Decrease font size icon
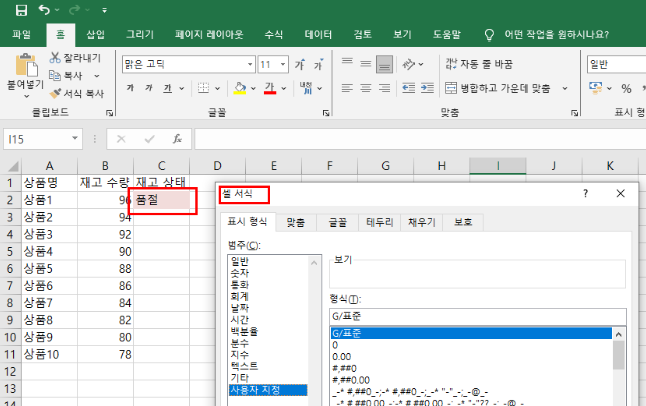 click(318, 64)
